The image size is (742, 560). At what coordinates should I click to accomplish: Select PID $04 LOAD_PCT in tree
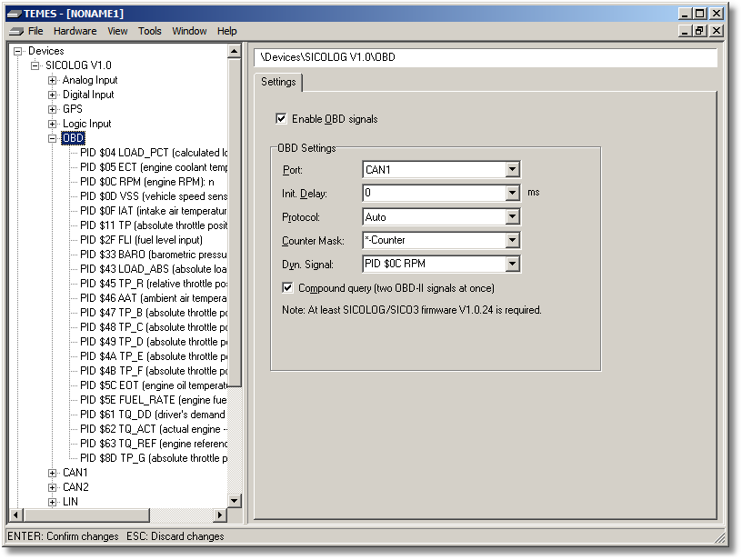coord(154,153)
